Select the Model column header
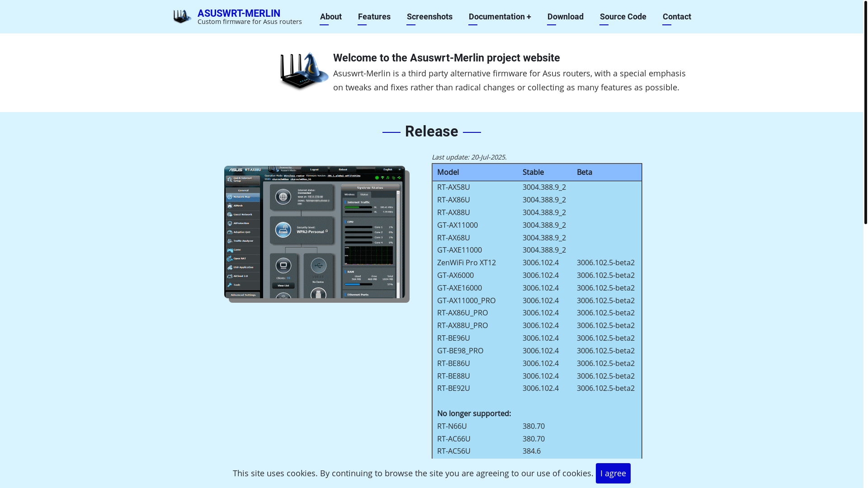Image resolution: width=868 pixels, height=488 pixels. [448, 172]
